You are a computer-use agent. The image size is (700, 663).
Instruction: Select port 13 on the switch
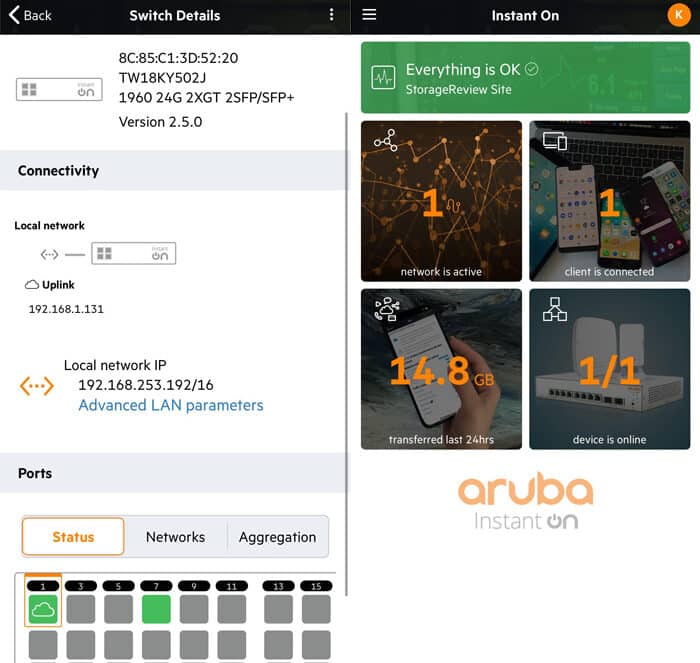(278, 609)
